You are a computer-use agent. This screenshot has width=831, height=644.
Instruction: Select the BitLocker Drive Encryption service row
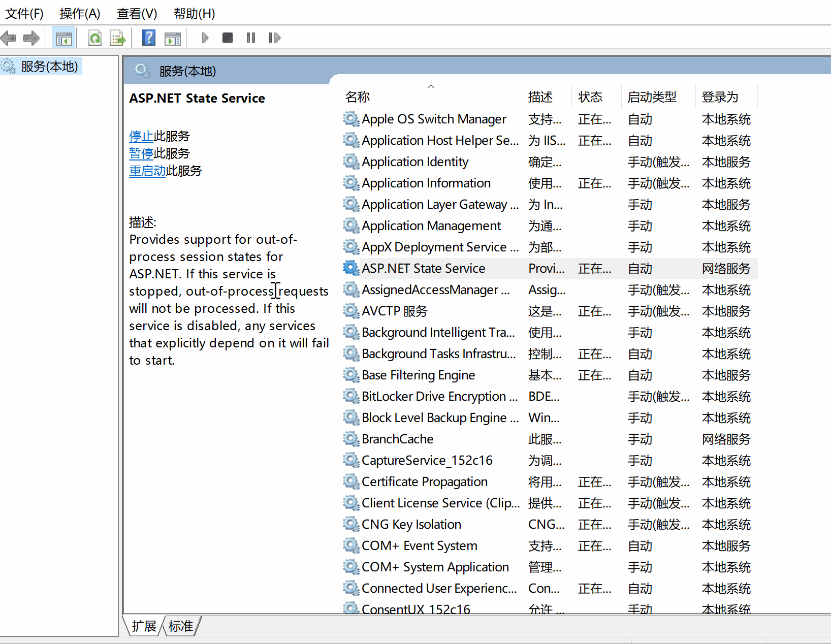[439, 397]
